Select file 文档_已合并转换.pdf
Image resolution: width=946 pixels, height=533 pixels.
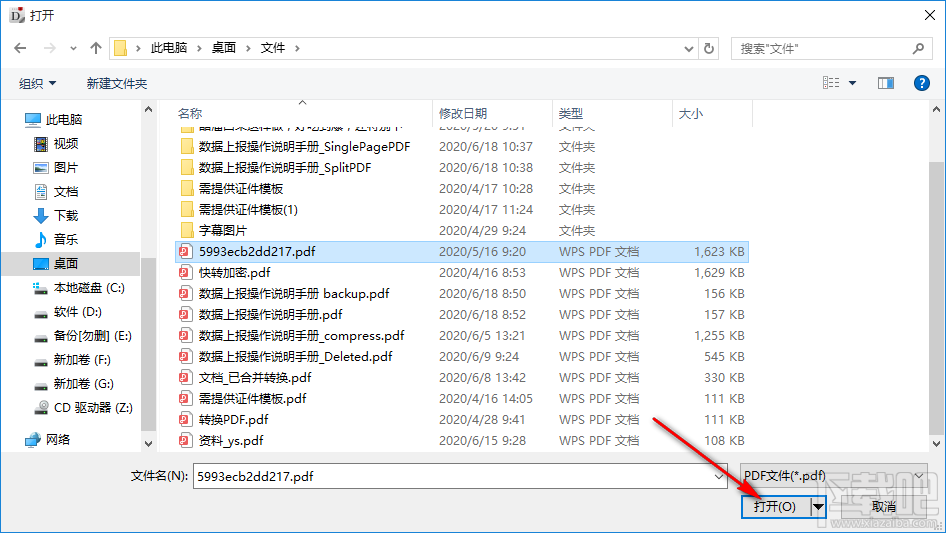255,378
